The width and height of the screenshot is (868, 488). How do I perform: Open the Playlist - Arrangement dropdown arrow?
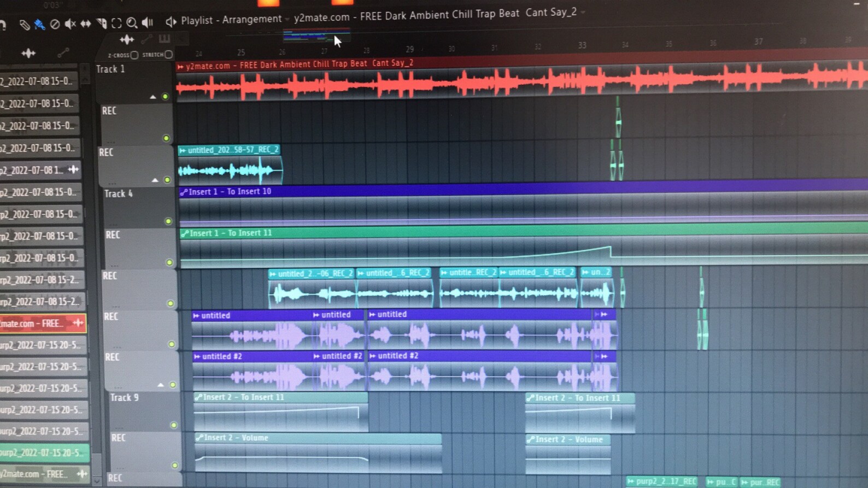tap(287, 19)
